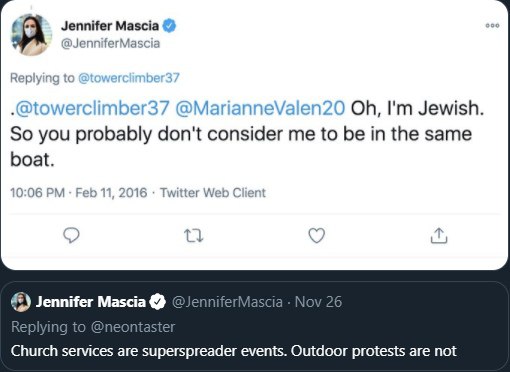Open the @JenniferMascia handle under top name

[x=110, y=43]
